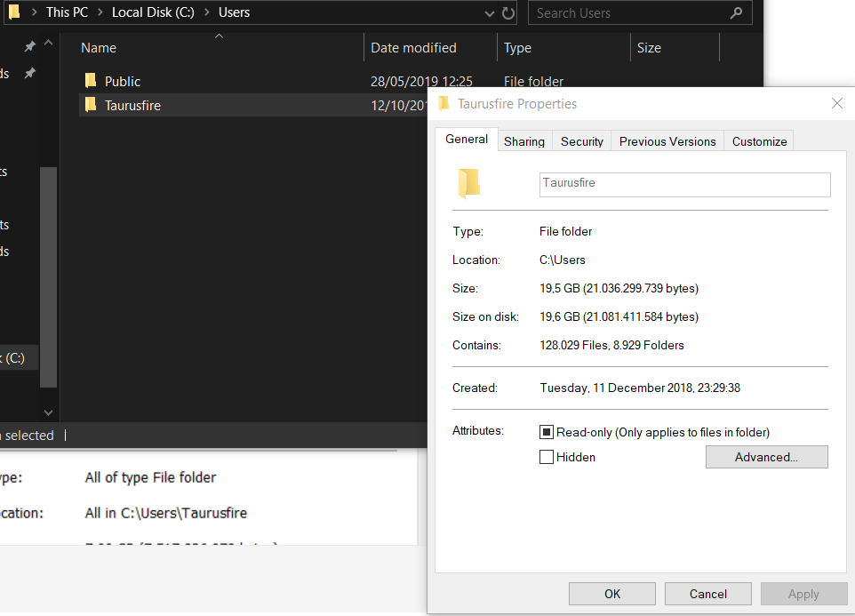Click the '19,5 GB' size value
Image resolution: width=855 pixels, height=616 pixels.
[619, 288]
